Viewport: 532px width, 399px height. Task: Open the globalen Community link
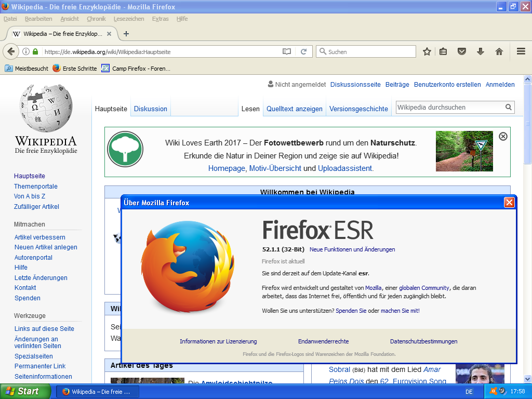pos(424,288)
